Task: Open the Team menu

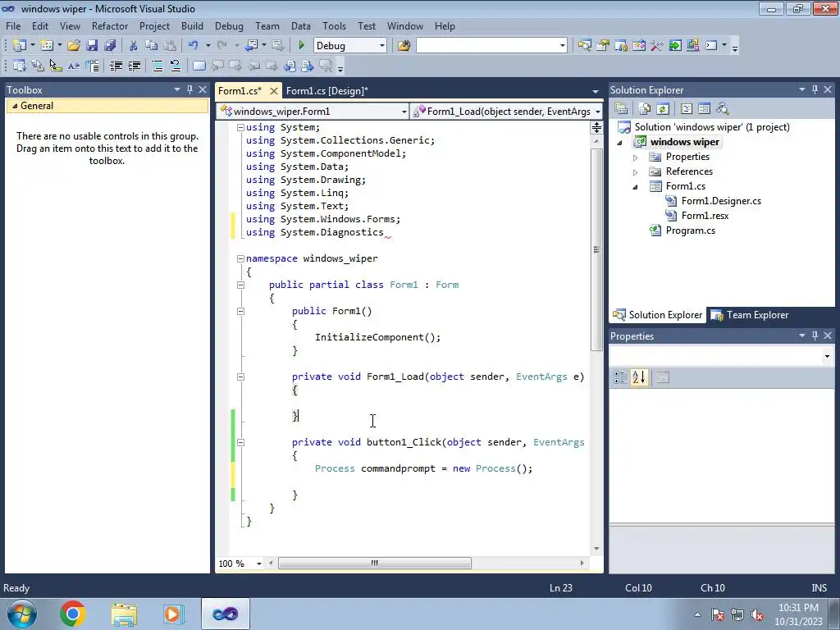Action: pos(267,25)
